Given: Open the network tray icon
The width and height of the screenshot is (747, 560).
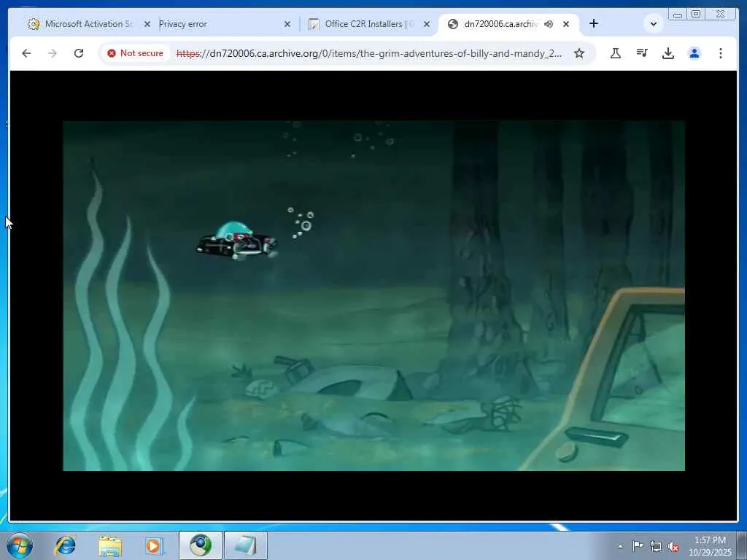Looking at the screenshot, I should (656, 546).
